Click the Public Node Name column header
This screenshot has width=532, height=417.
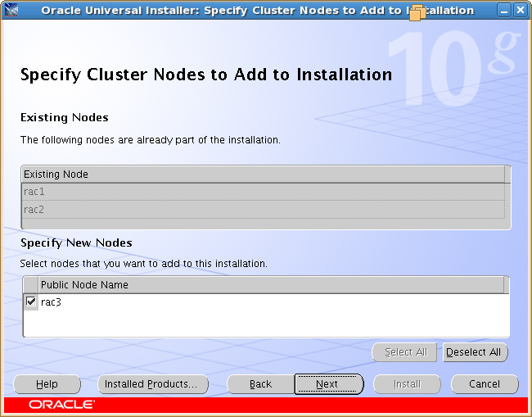pyautogui.click(x=272, y=284)
